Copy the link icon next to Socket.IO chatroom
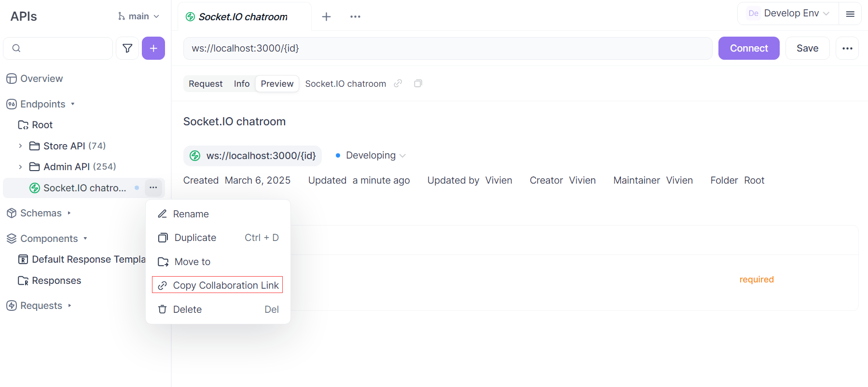Screen dimensions: 868x387 398,83
